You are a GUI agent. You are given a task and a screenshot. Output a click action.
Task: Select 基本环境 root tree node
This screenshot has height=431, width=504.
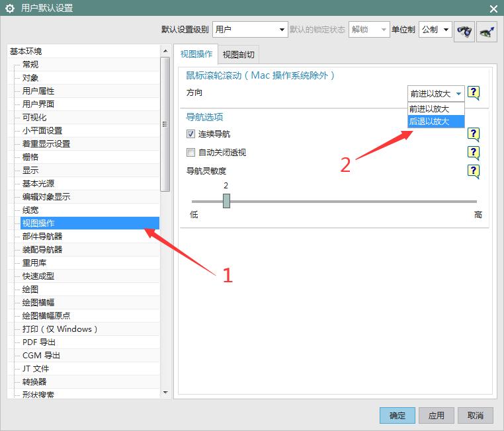(26, 52)
